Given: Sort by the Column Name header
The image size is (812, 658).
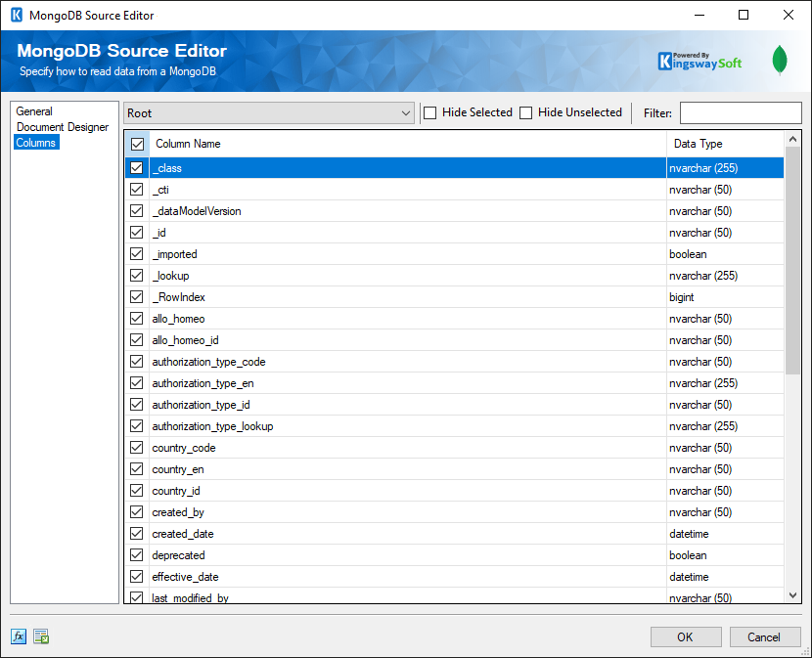Looking at the screenshot, I should 188,144.
